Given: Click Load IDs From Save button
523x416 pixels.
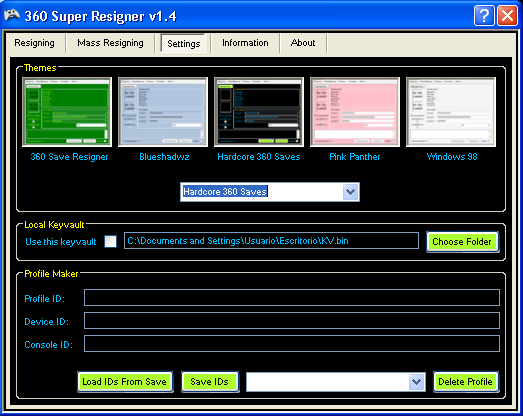Looking at the screenshot, I should pyautogui.click(x=124, y=382).
